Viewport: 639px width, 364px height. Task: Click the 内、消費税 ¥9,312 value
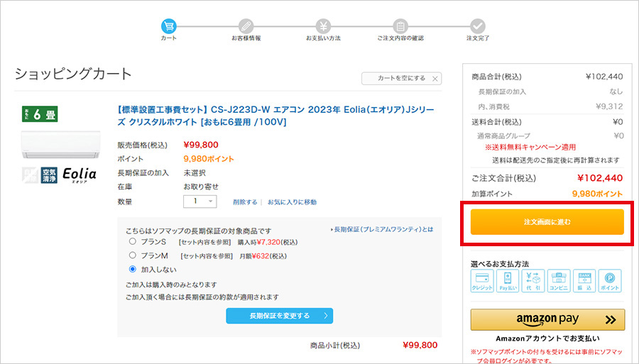click(x=609, y=106)
